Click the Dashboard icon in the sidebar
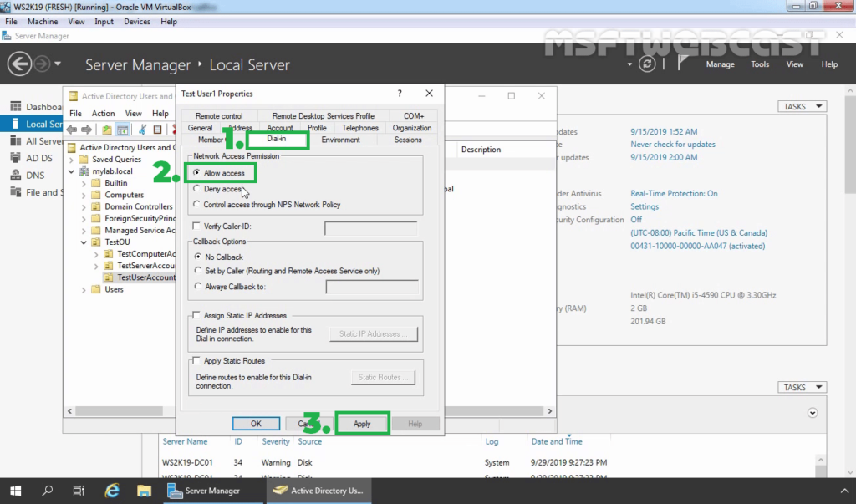This screenshot has height=504, width=856. pos(16,106)
